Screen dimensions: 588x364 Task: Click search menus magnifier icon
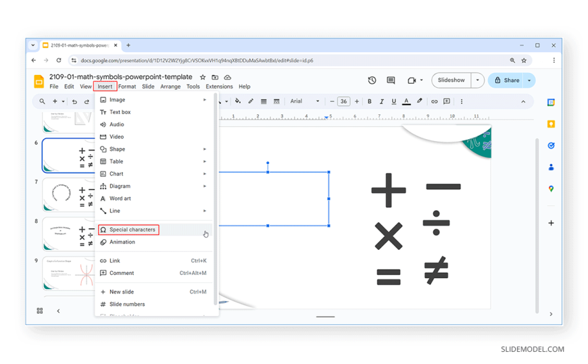click(x=43, y=101)
